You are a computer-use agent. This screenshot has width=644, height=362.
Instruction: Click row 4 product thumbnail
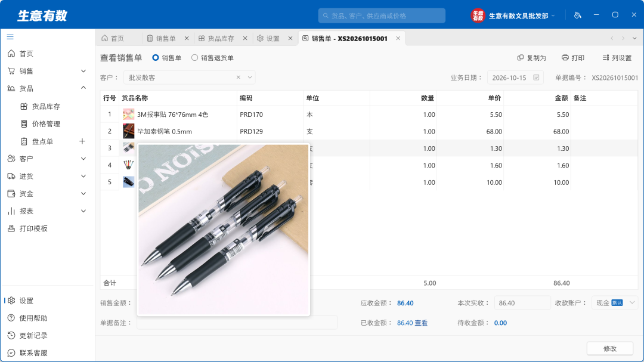coord(129,165)
